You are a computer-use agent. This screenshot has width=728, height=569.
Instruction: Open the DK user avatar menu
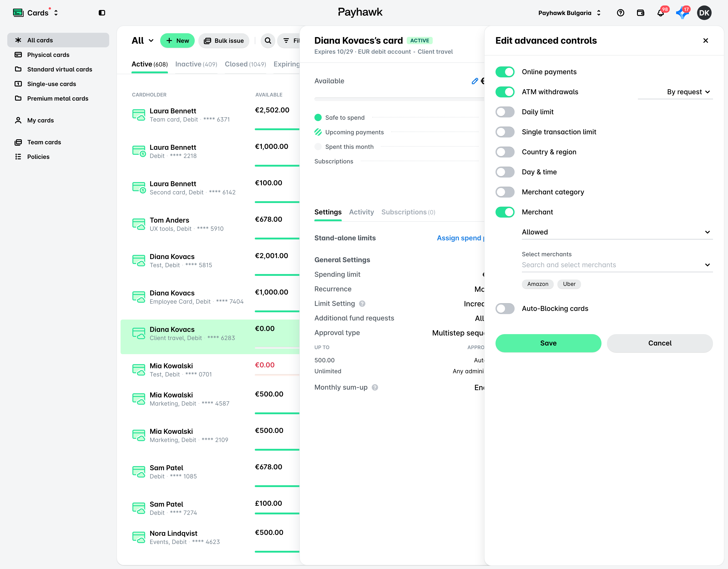(x=704, y=13)
